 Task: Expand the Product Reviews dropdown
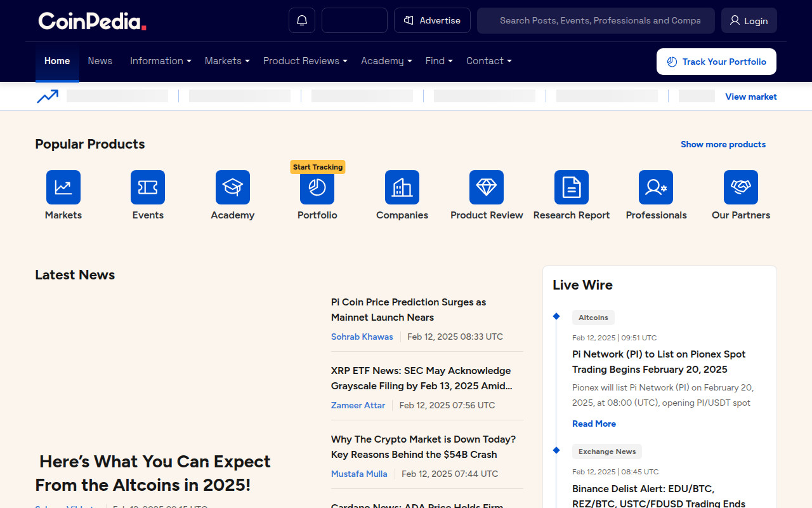point(305,61)
